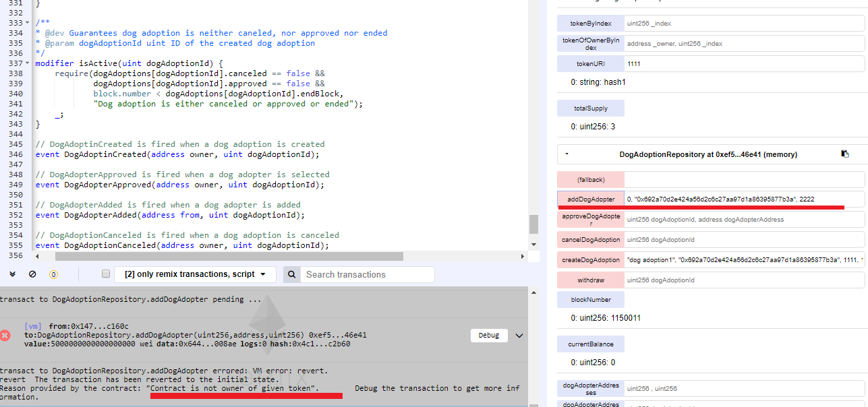Click the dogAdopterAddresses uint256 input
Screen dimensions: 868x407
pyautogui.click(x=745, y=388)
